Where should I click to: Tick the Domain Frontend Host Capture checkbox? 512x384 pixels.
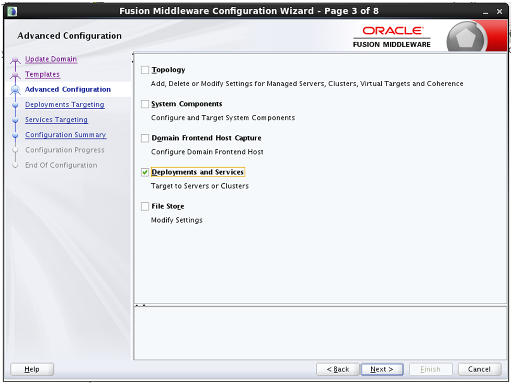145,138
